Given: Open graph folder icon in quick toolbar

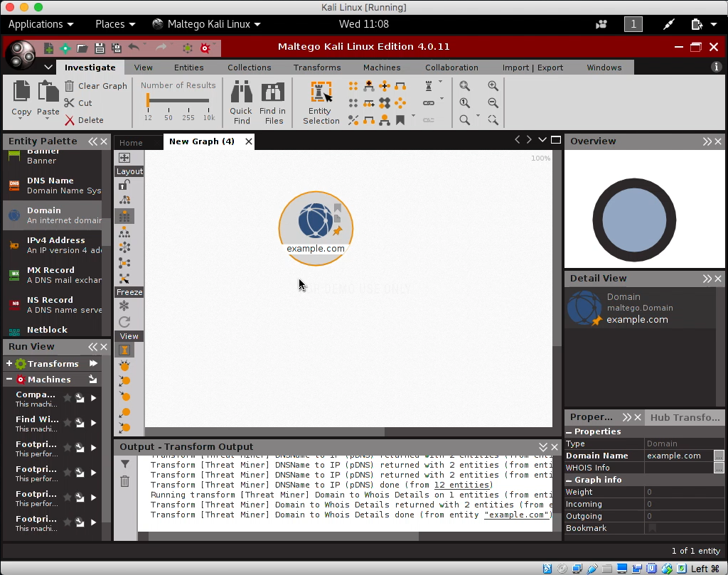Looking at the screenshot, I should 82,48.
